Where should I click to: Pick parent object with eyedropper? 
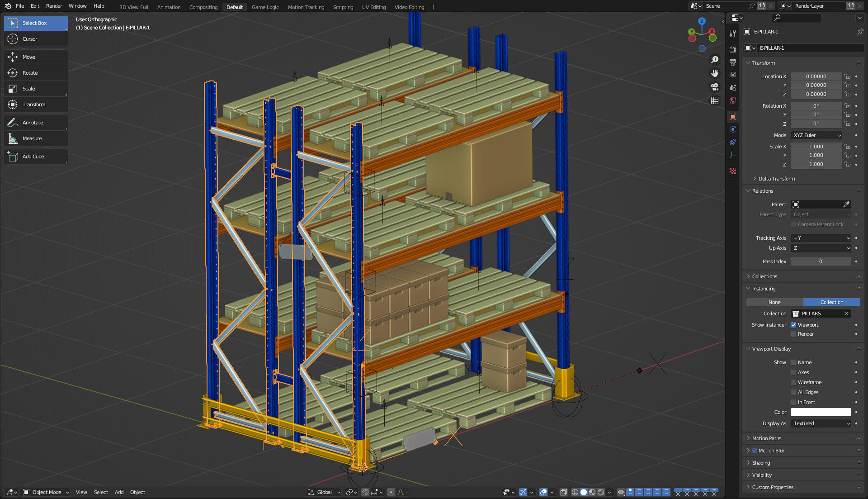pos(846,204)
